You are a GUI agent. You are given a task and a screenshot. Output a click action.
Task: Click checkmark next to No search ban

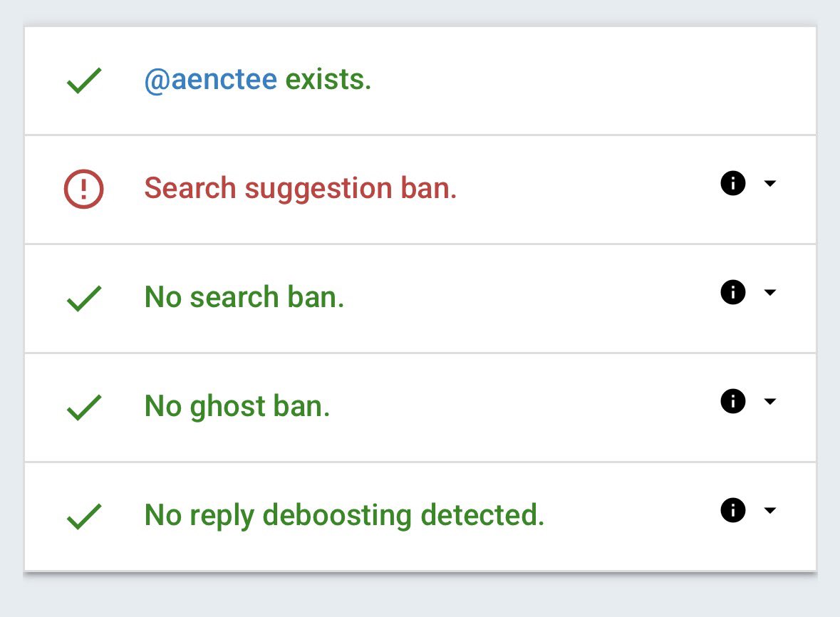84,299
